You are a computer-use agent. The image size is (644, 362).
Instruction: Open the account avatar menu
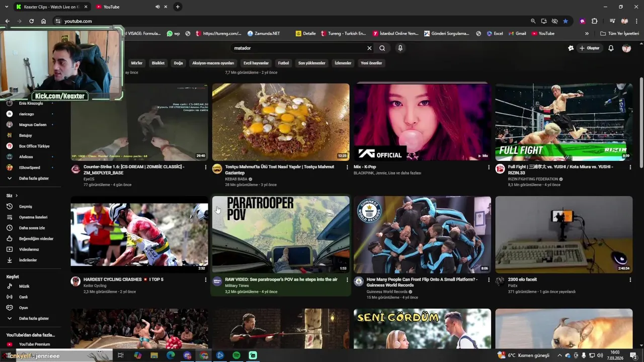click(x=626, y=48)
